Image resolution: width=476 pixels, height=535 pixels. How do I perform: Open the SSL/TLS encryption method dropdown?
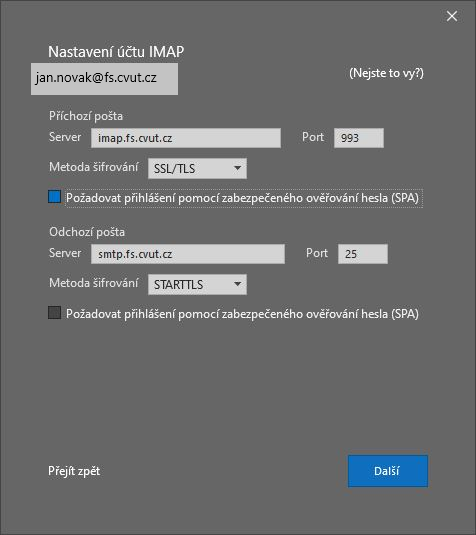click(197, 168)
